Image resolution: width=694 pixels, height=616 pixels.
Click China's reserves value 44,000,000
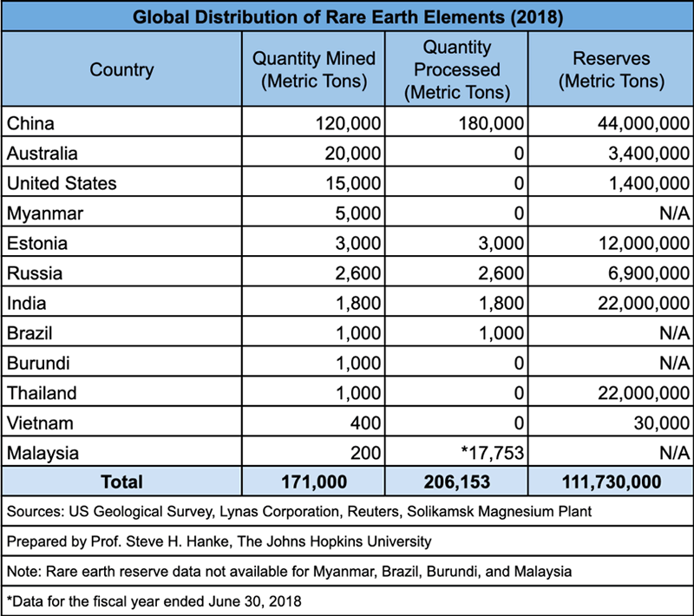click(x=644, y=124)
